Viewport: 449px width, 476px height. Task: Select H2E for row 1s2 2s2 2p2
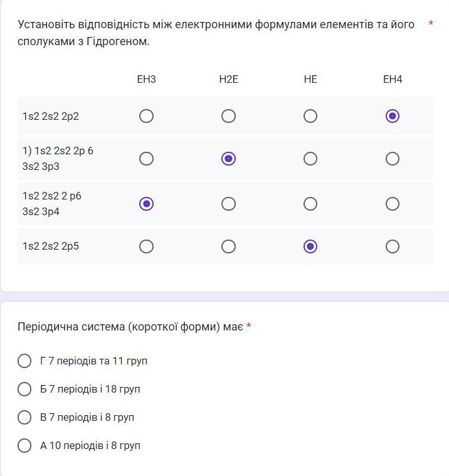(x=228, y=116)
